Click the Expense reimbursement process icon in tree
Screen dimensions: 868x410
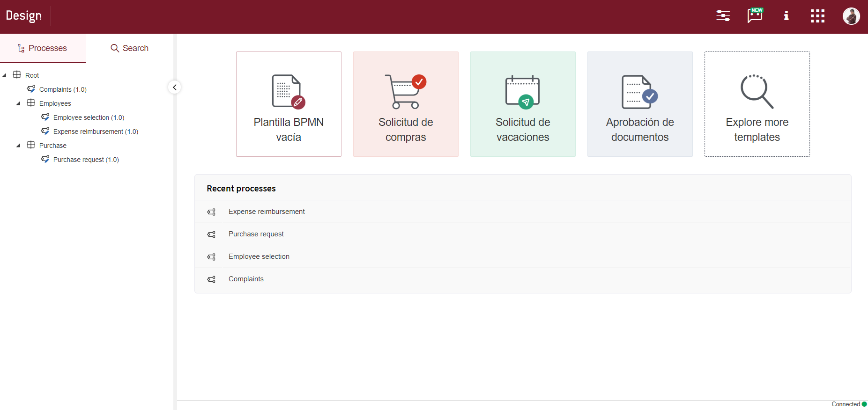pyautogui.click(x=45, y=131)
